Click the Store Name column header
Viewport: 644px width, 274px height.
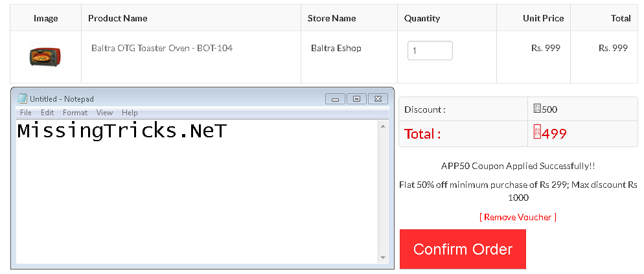tap(332, 18)
